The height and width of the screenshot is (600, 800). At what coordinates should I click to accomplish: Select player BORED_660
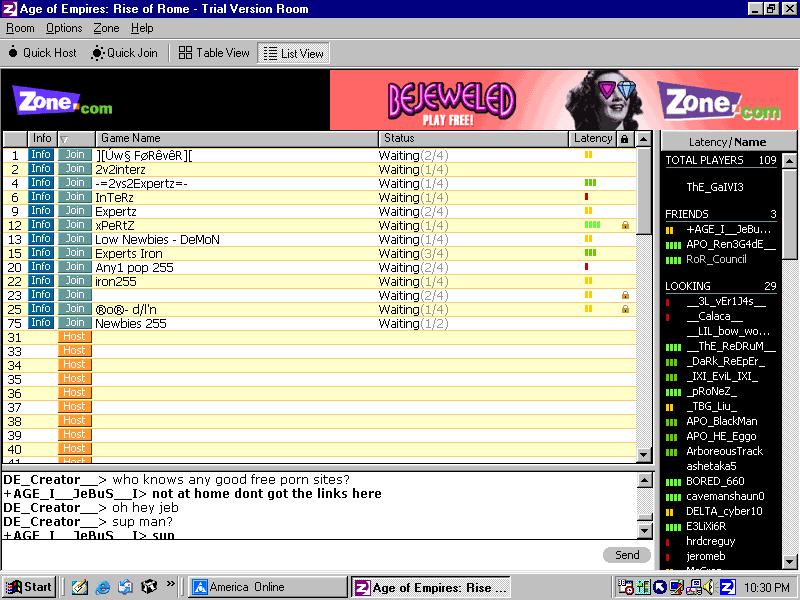715,481
